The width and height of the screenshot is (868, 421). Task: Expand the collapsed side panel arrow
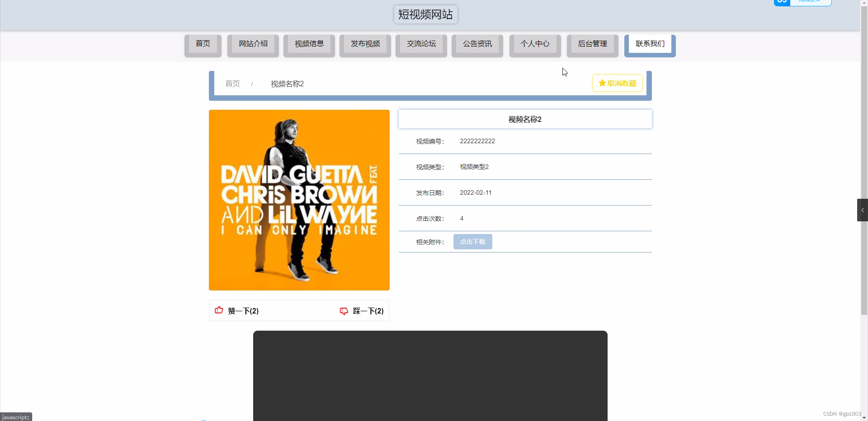[863, 210]
